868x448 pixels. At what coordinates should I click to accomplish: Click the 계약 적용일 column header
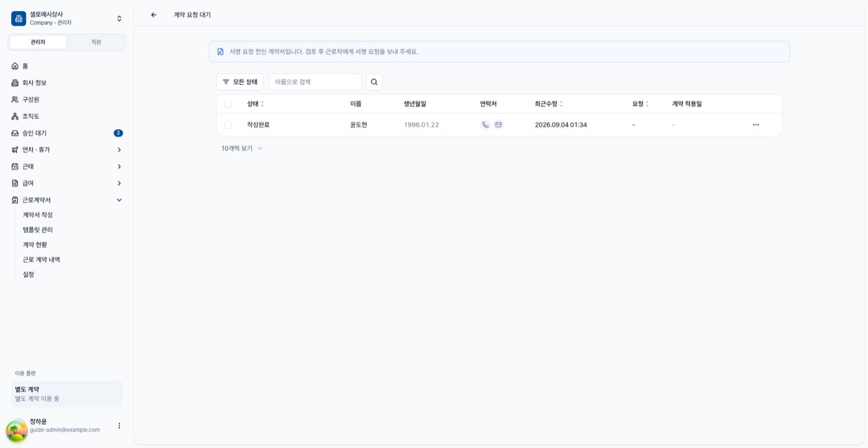click(687, 104)
